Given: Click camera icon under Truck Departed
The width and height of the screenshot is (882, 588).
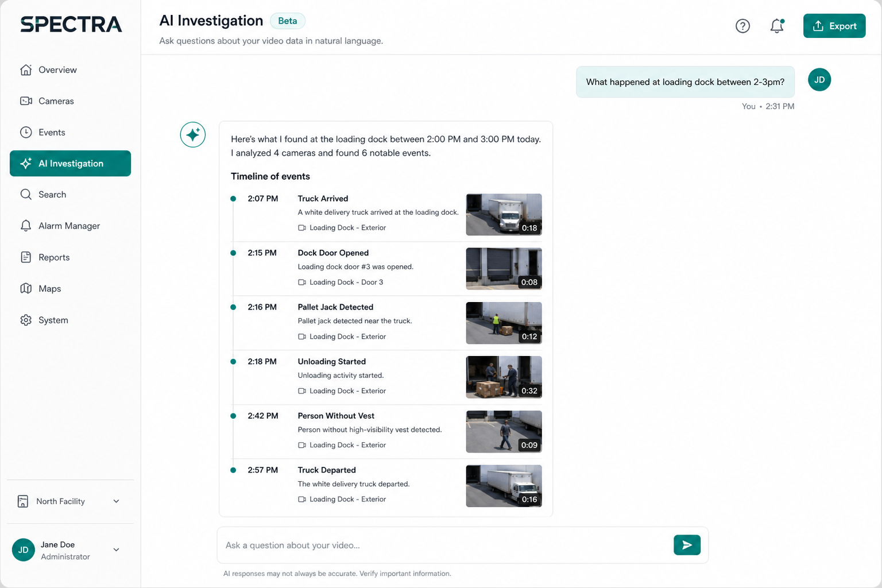Looking at the screenshot, I should click(302, 500).
